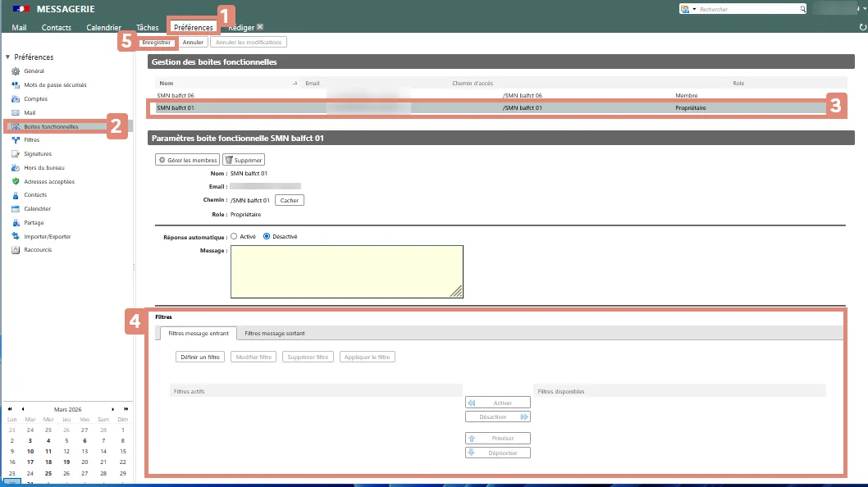Click Gérer les membres gear button
Image resolution: width=868 pixels, height=487 pixels.
(x=187, y=160)
